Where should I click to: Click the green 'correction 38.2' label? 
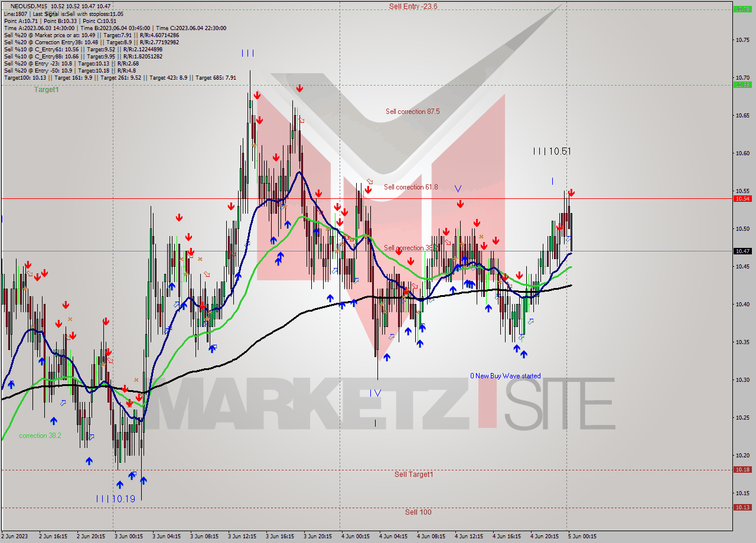(40, 436)
